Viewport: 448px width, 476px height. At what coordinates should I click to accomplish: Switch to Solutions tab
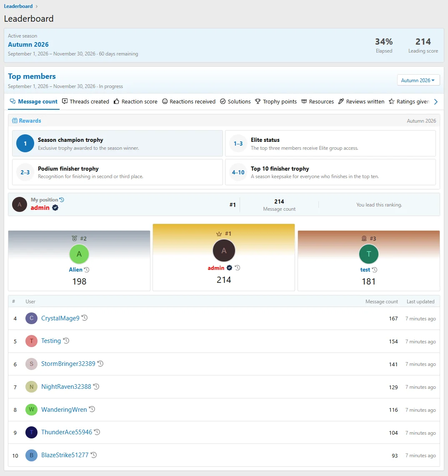point(235,101)
